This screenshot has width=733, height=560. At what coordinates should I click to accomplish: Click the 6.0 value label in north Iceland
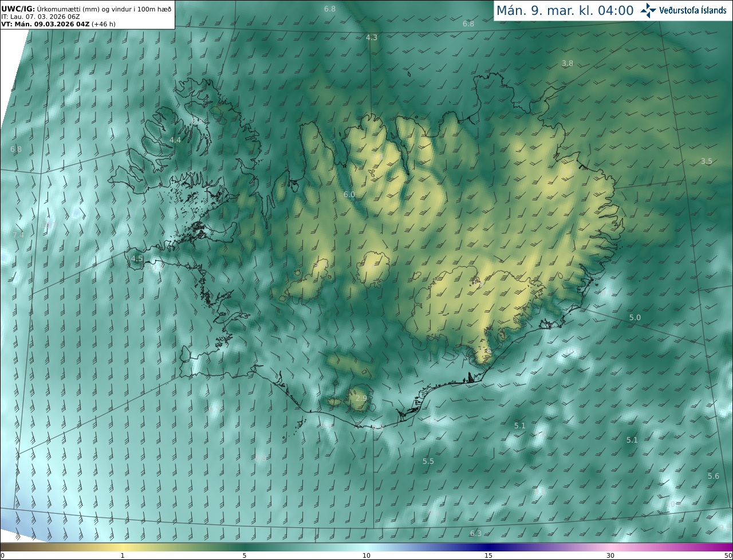(349, 195)
